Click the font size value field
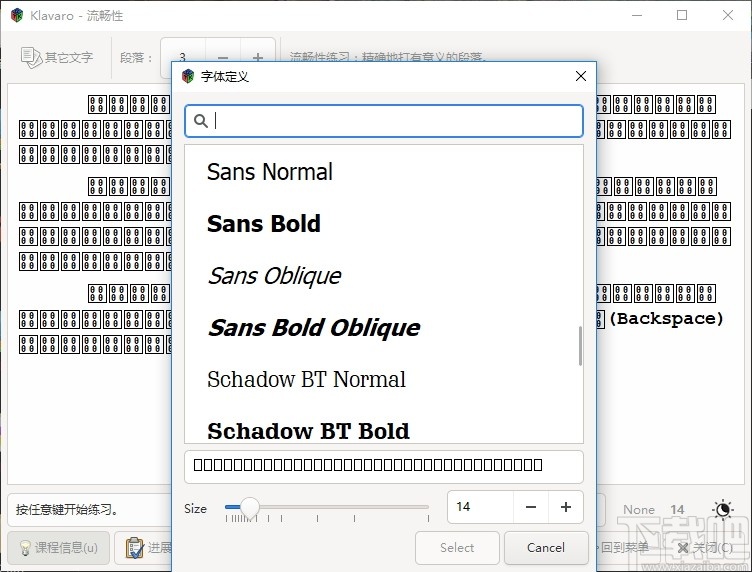 tap(480, 507)
